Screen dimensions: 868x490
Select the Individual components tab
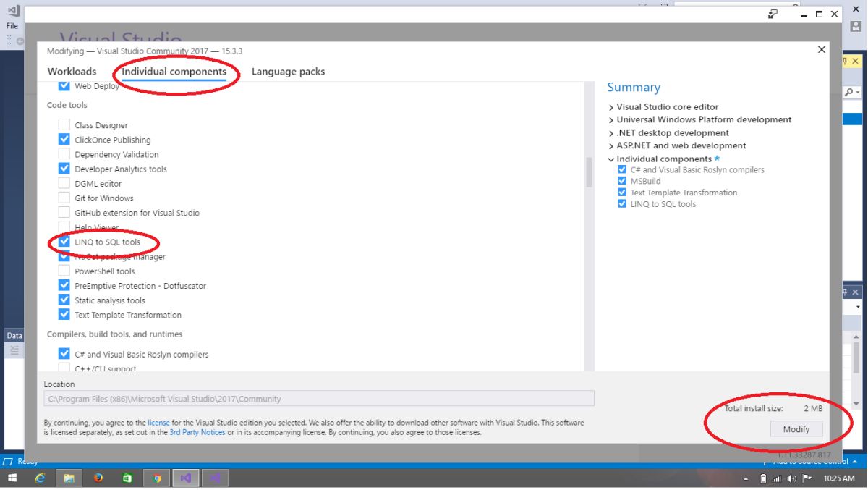[174, 72]
